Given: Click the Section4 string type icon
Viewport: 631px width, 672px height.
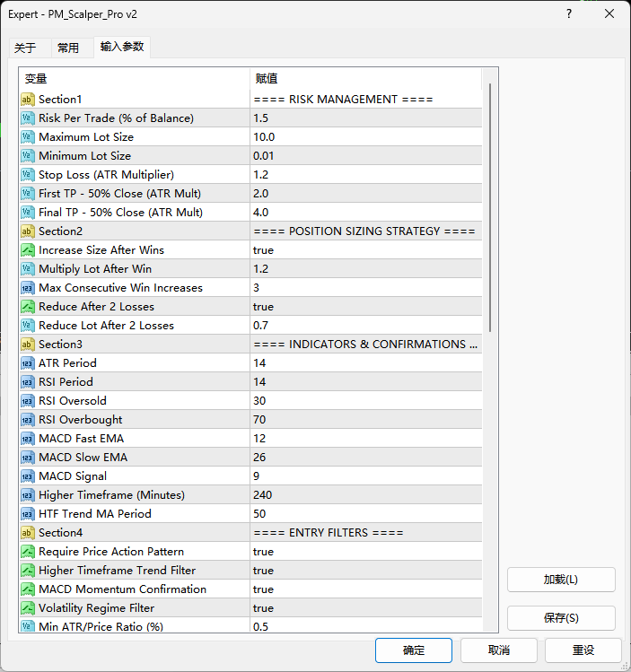Looking at the screenshot, I should 28,533.
